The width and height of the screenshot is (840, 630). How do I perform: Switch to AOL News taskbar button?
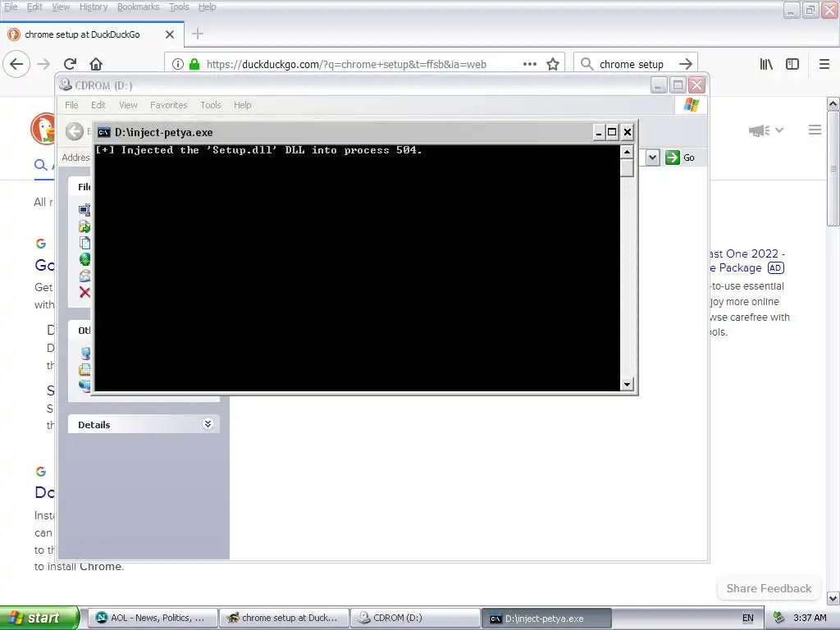click(x=153, y=618)
